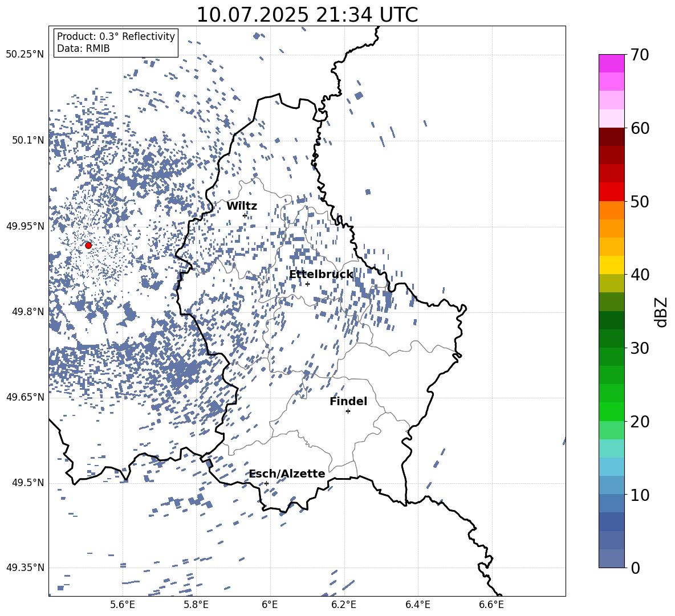Click the Ettelbruck station cross marker
Screen dimensions: 675x616
[x=307, y=284]
